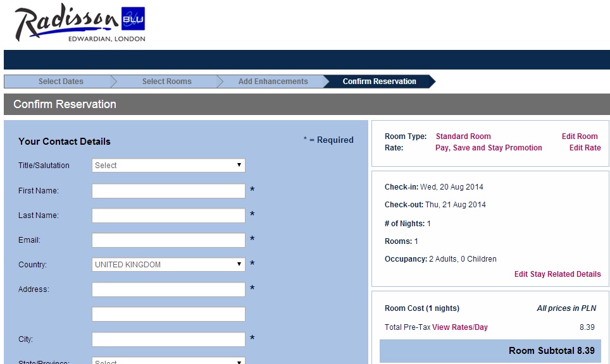Open Edit Stay Related Details link
Image resolution: width=610 pixels, height=364 pixels.
coord(557,274)
